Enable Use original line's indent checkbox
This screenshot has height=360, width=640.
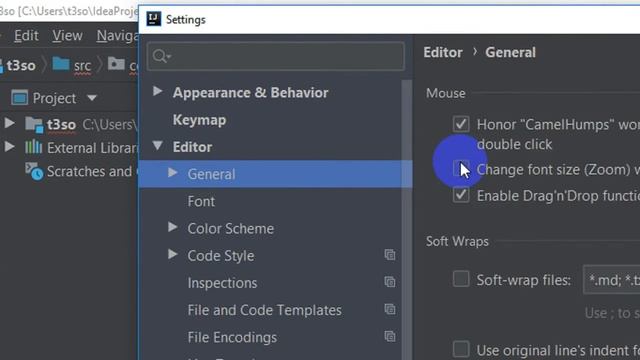coord(461,349)
